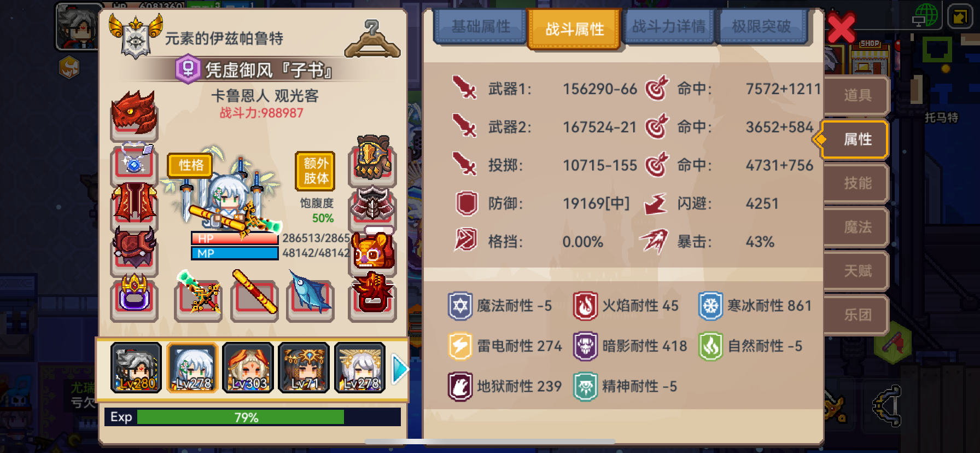
Task: Switch to 战斗力详情 tab
Action: click(668, 26)
